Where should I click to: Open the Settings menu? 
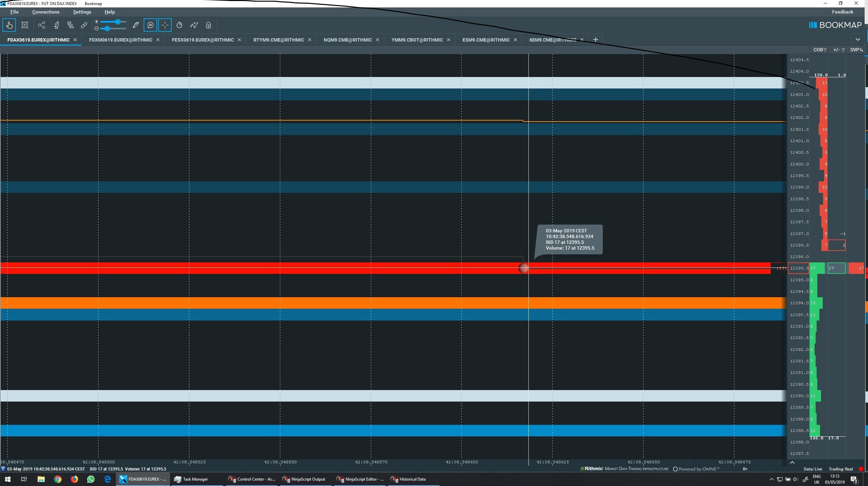[x=82, y=12]
